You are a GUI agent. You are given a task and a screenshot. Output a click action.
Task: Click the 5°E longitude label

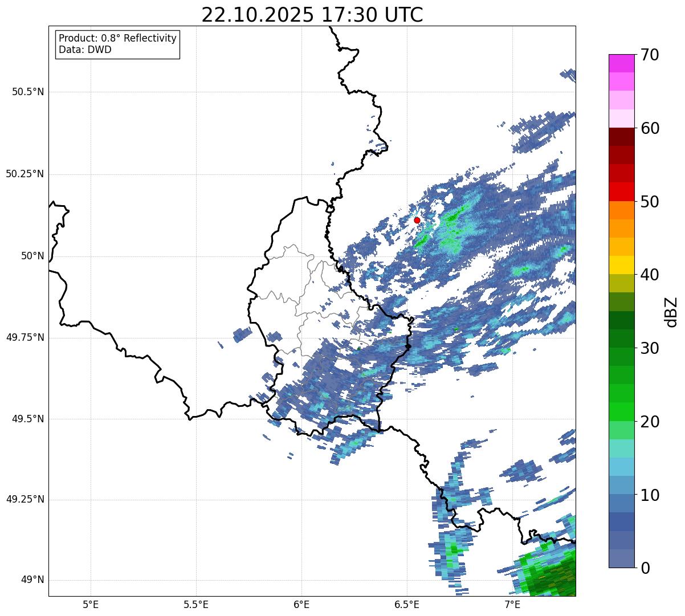[91, 605]
